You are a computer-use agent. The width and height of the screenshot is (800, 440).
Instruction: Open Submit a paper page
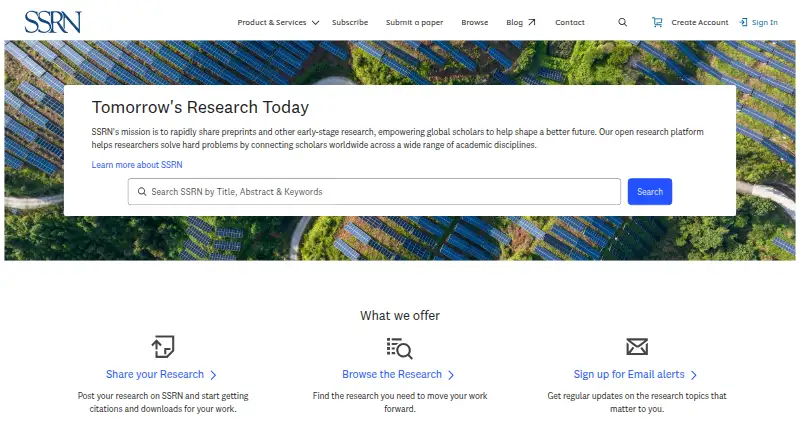pos(414,22)
